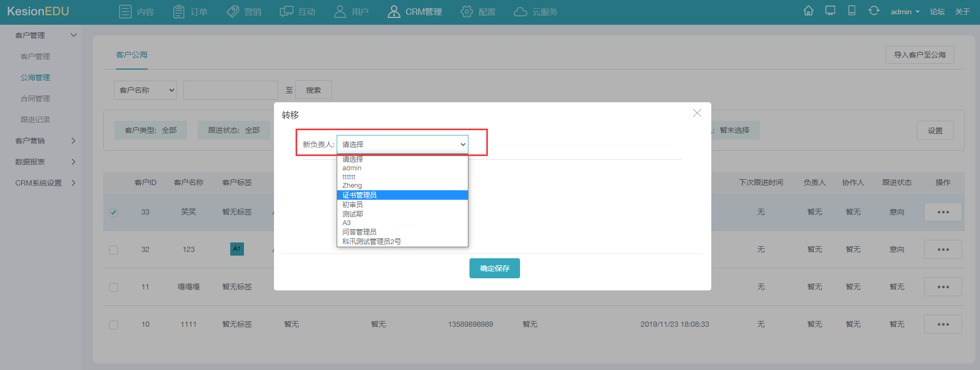Screen dimensions: 980x370
Task: Select 问答管理员 in the owner list
Action: pyautogui.click(x=403, y=232)
